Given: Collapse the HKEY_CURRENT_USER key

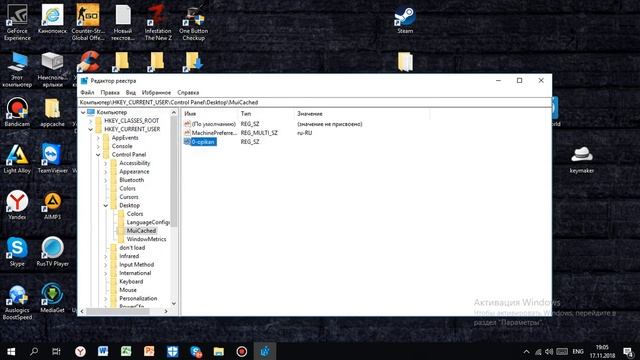Looking at the screenshot, I should (x=91, y=129).
